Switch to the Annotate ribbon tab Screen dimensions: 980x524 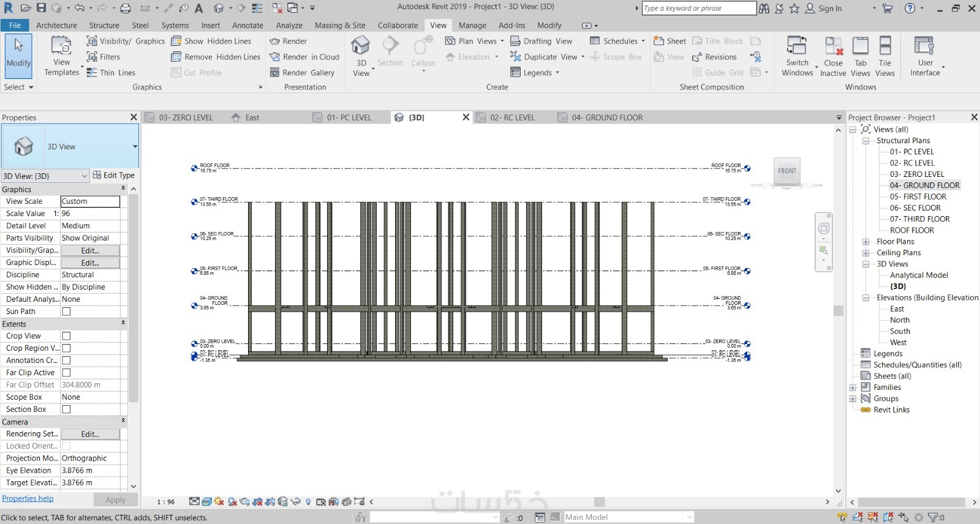tap(247, 25)
